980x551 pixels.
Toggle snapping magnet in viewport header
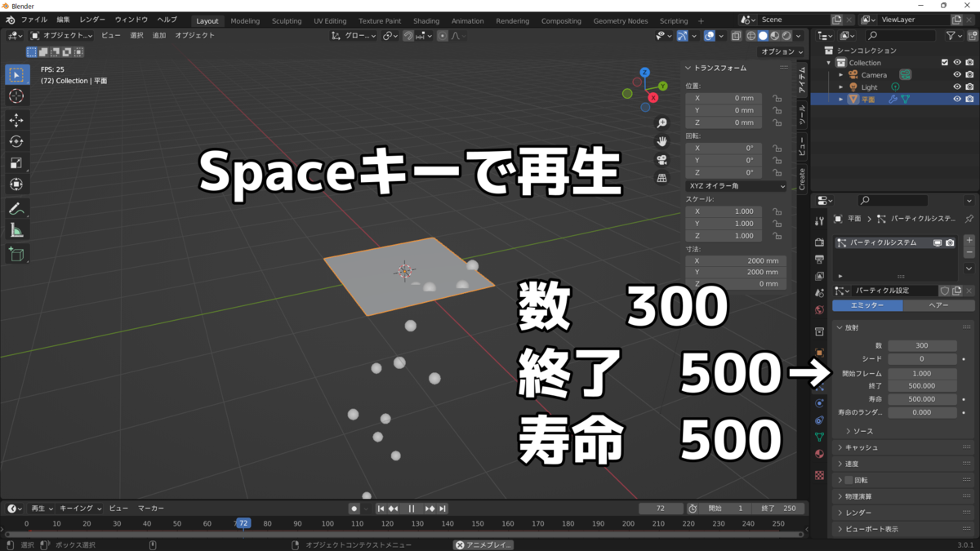[408, 36]
